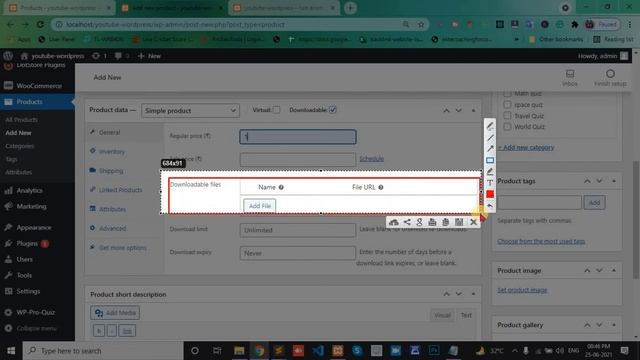Image resolution: width=640 pixels, height=360 pixels.
Task: Collapse the Product data panel
Action: 473,111
